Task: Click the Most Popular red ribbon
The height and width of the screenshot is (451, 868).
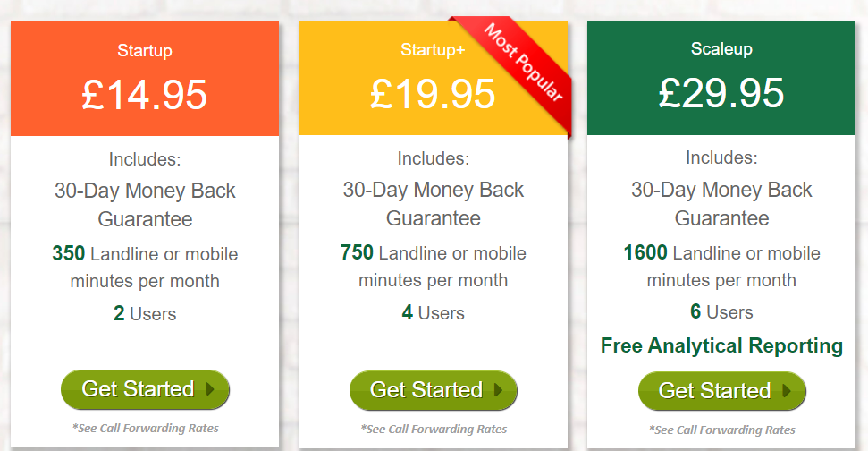Action: [x=524, y=63]
